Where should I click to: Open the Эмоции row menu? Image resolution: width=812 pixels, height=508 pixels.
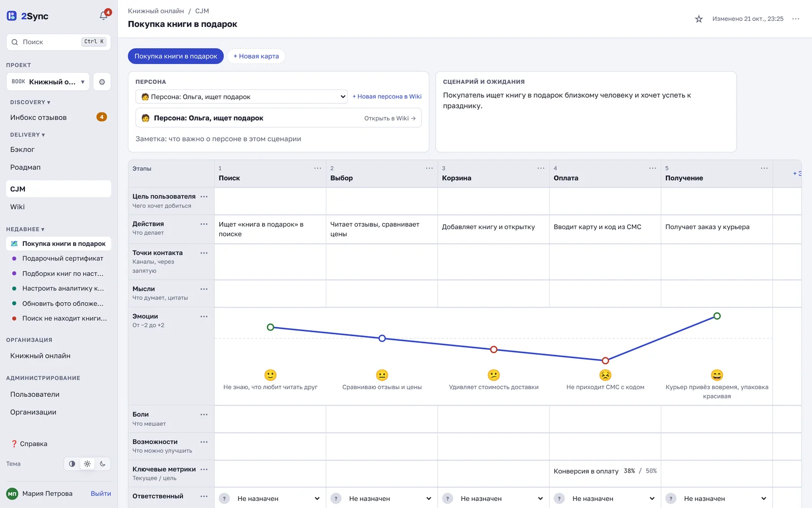204,316
